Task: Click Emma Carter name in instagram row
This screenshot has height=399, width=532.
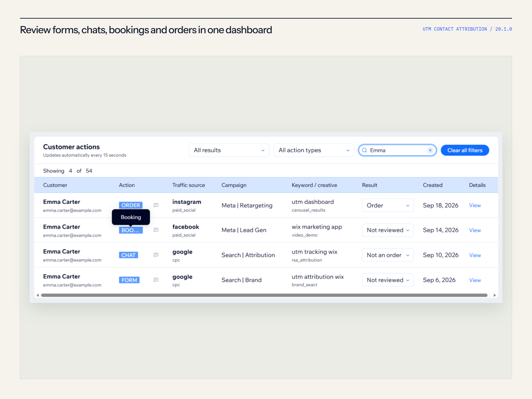Action: pyautogui.click(x=62, y=202)
